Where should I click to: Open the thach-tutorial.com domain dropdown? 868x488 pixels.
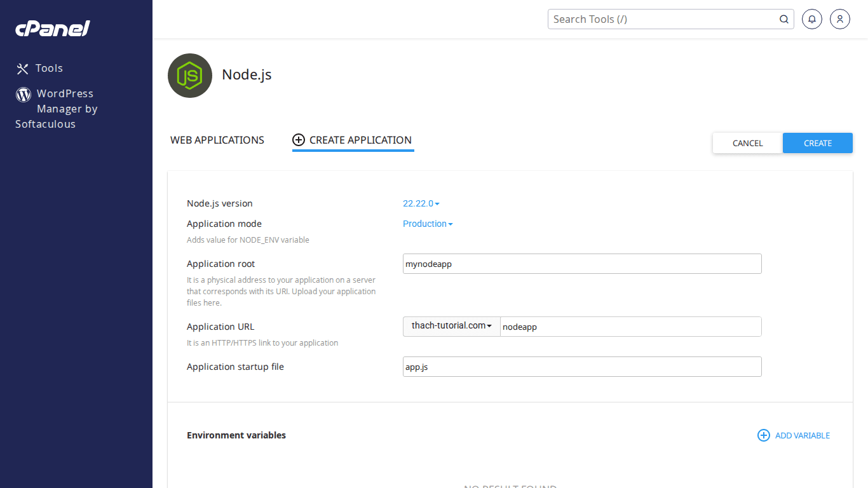[x=451, y=326]
